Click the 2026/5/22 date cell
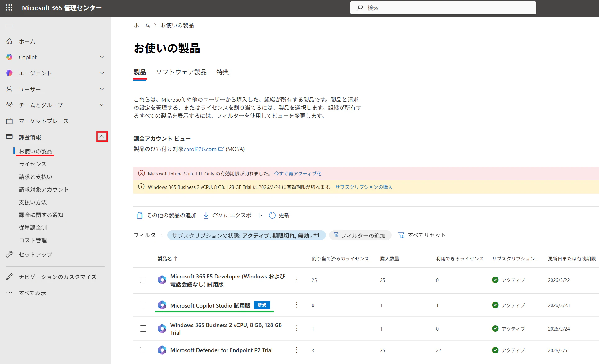The image size is (599, 364). pos(559,280)
